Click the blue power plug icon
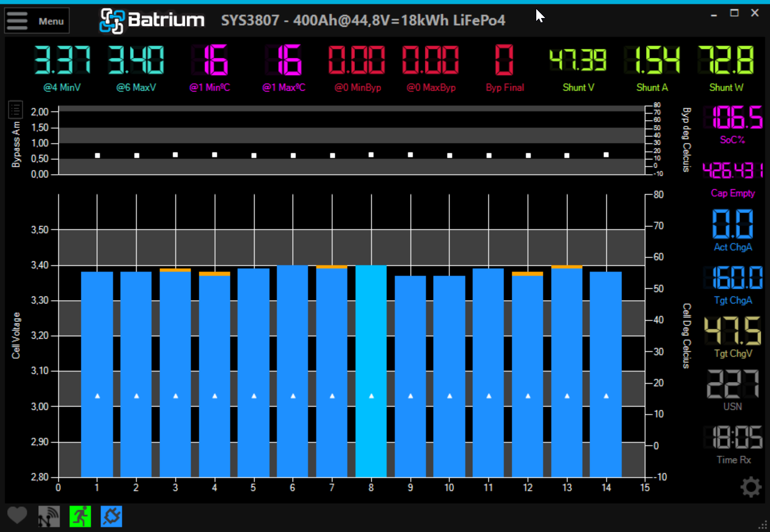Screen dimensions: 770x532 (x=111, y=516)
